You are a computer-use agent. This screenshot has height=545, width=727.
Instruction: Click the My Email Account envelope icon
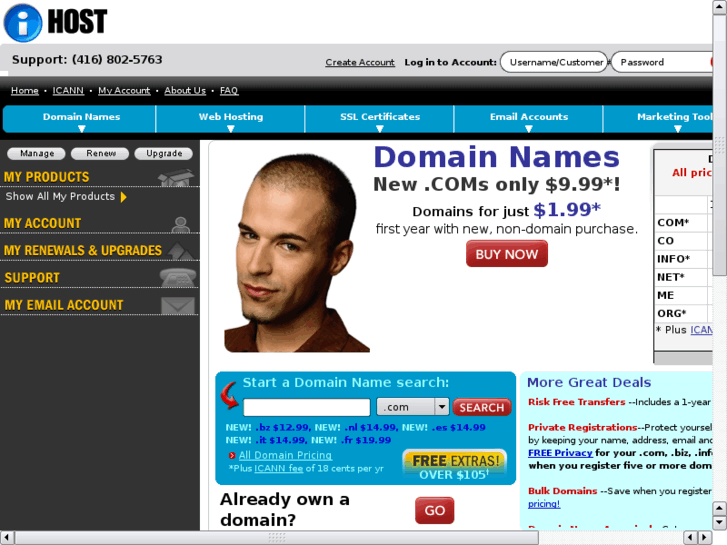(x=178, y=306)
